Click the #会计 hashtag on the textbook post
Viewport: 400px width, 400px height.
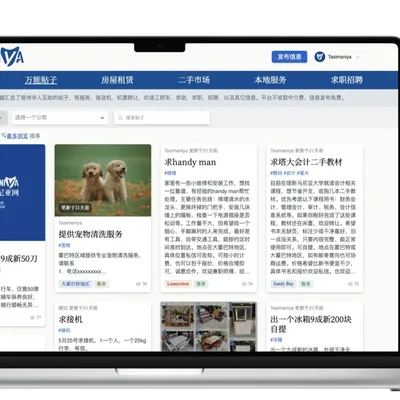pos(289,173)
